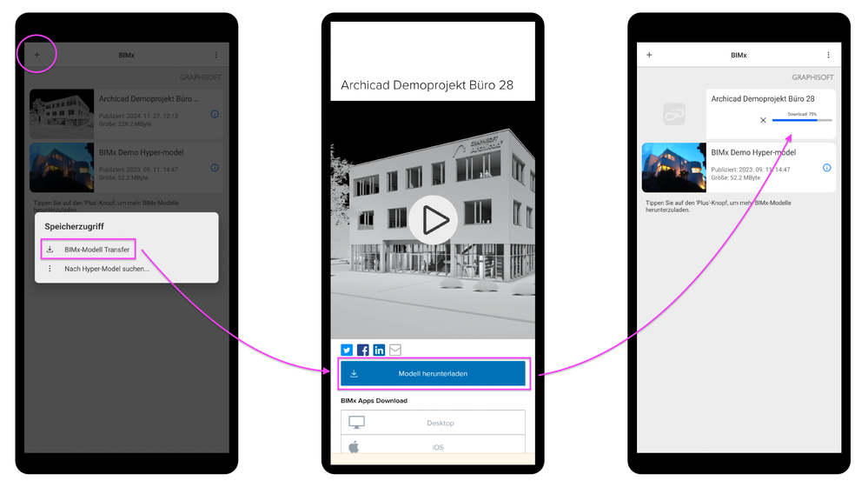Tap info icon of Archicad Demoprojekt in left phone
The width and height of the screenshot is (868, 494).
coord(215,114)
